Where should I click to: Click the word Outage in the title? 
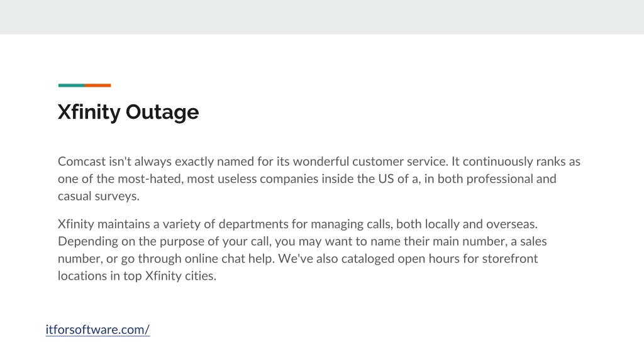[162, 112]
